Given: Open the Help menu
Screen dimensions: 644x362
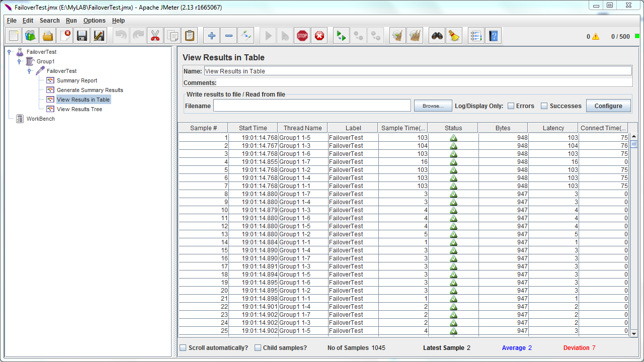Looking at the screenshot, I should point(118,21).
